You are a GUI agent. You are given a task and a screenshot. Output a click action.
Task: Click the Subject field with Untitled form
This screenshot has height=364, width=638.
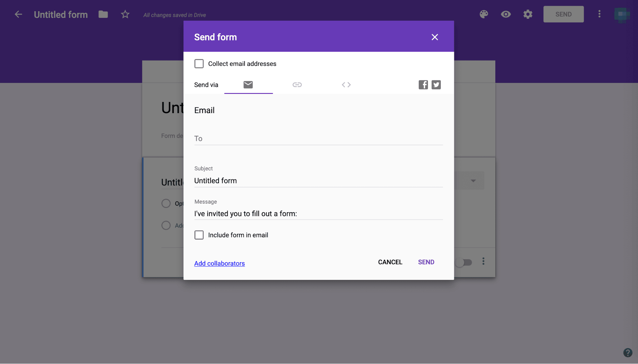coord(319,180)
